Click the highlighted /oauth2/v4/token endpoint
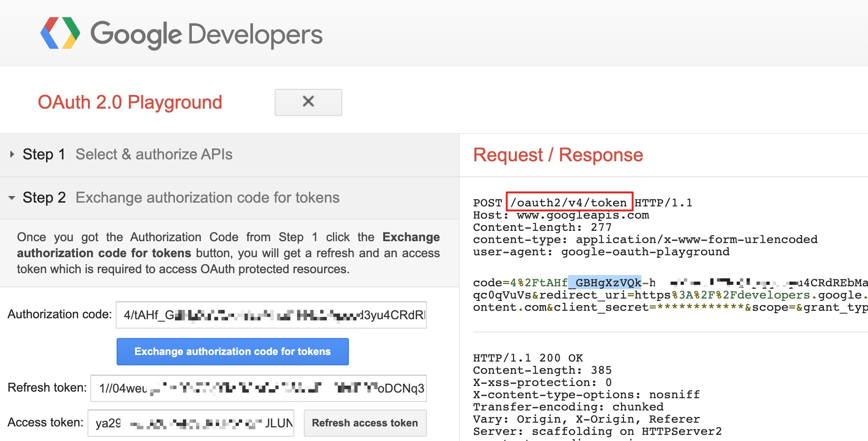Image resolution: width=868 pixels, height=441 pixels. [570, 202]
